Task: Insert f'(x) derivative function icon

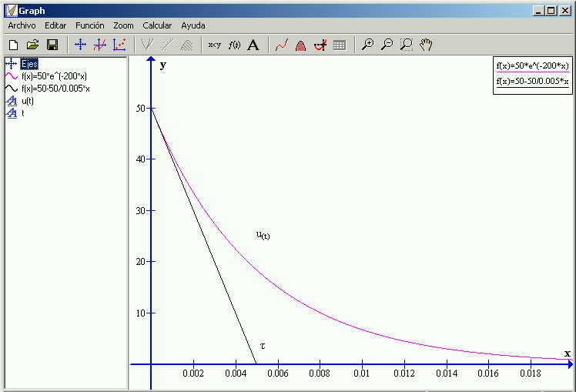Action: pyautogui.click(x=234, y=45)
